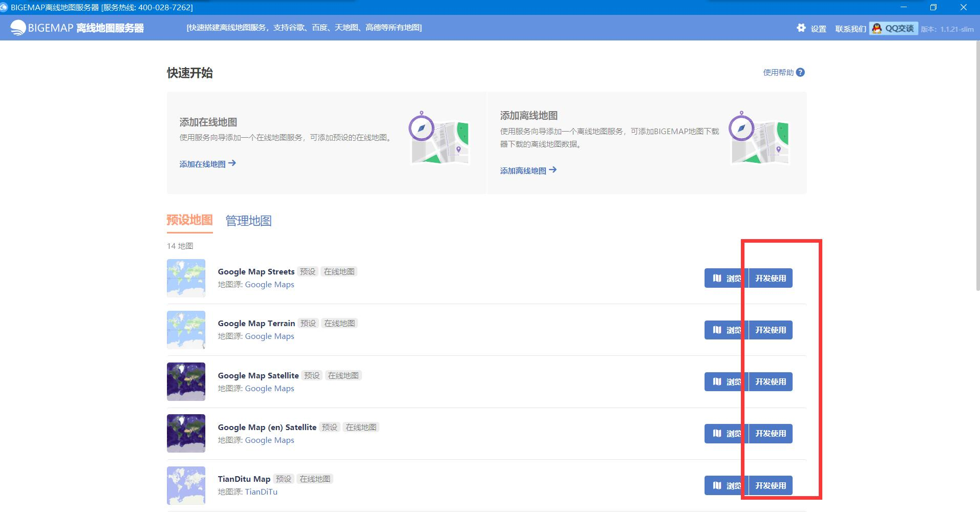Screen dimensions: 980x512
Task: Click the arrow next to 添加离线地图 link
Action: click(x=554, y=169)
